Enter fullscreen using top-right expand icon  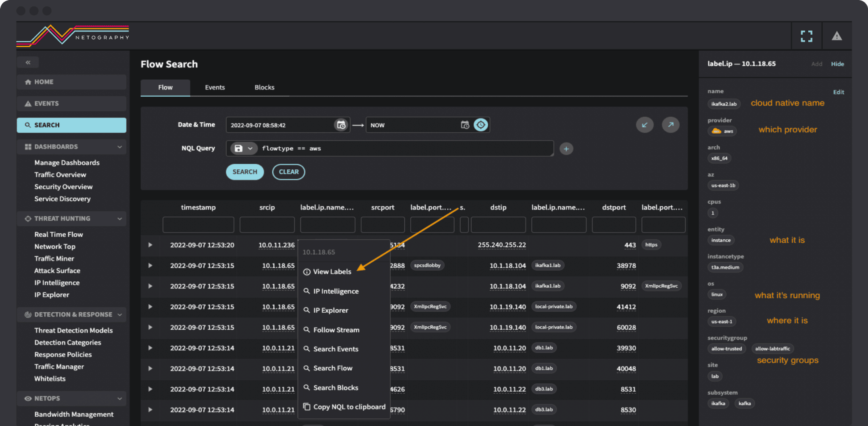(x=807, y=36)
